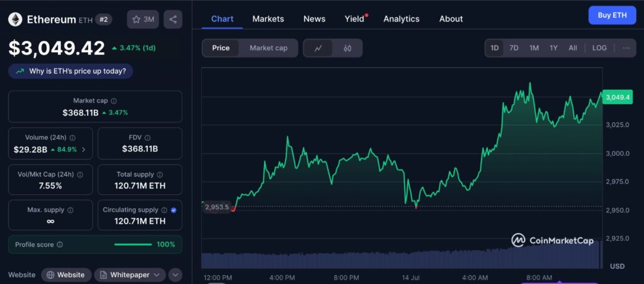This screenshot has width=644, height=284.
Task: Expand Volume (24h) details arrow
Action: 84,150
